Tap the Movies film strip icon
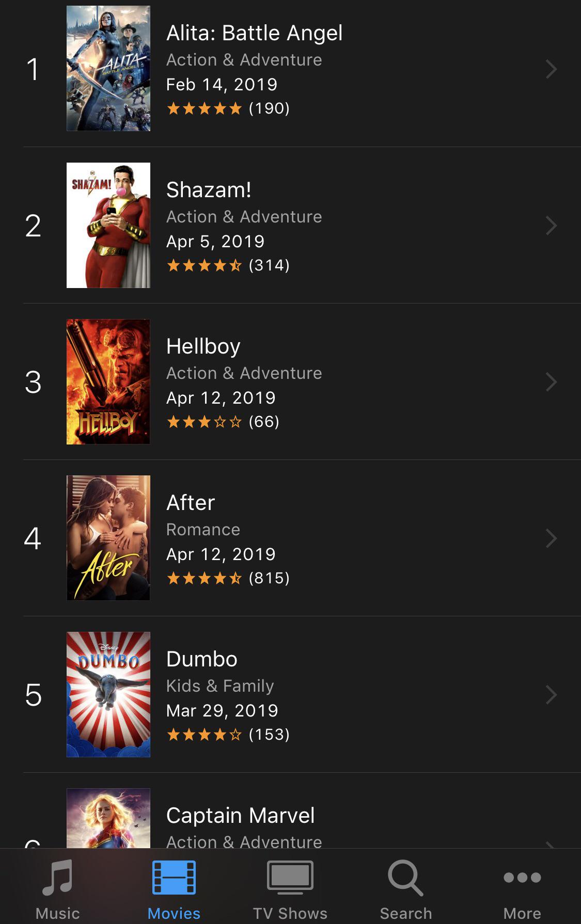 click(x=174, y=877)
